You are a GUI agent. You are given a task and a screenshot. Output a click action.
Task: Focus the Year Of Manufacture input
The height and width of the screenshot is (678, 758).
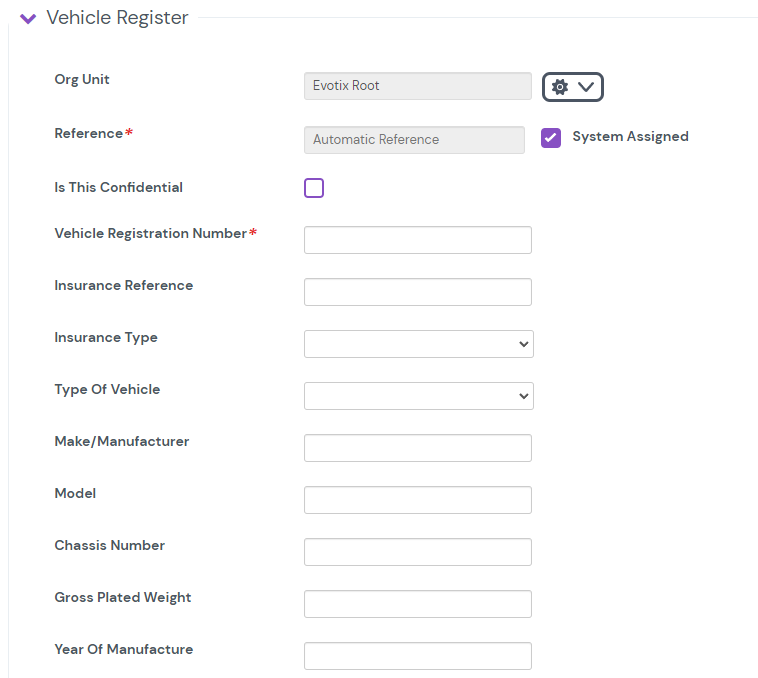(x=418, y=656)
